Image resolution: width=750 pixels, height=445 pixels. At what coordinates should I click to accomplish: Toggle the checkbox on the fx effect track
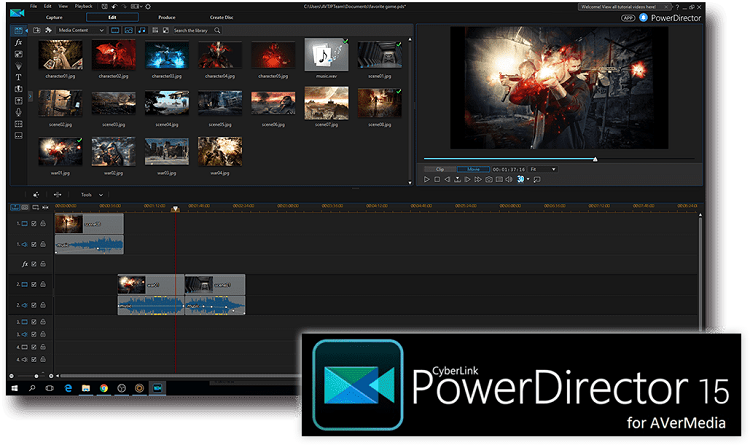(x=34, y=264)
